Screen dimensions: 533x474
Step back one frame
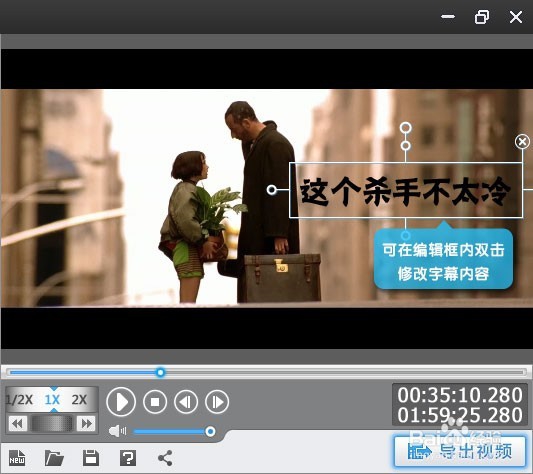click(186, 402)
